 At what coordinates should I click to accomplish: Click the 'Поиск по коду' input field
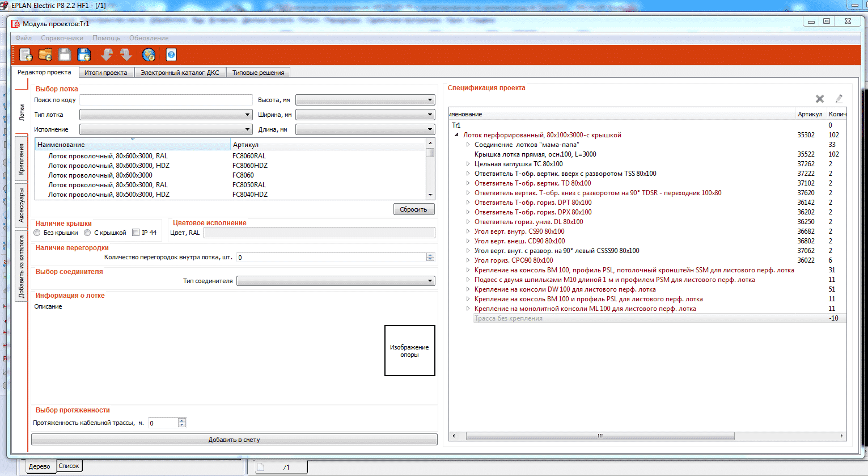point(166,100)
